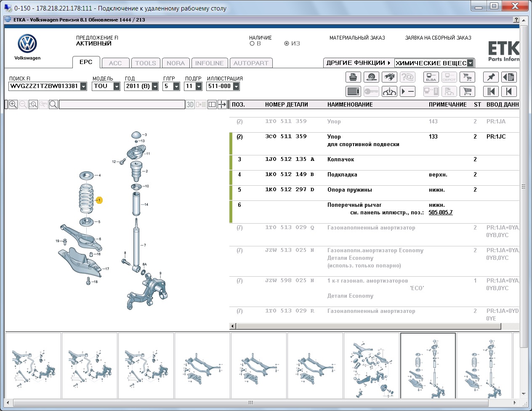Expand the МОДЕЛЬ dropdown showing TOU
532x411 pixels.
pos(117,86)
